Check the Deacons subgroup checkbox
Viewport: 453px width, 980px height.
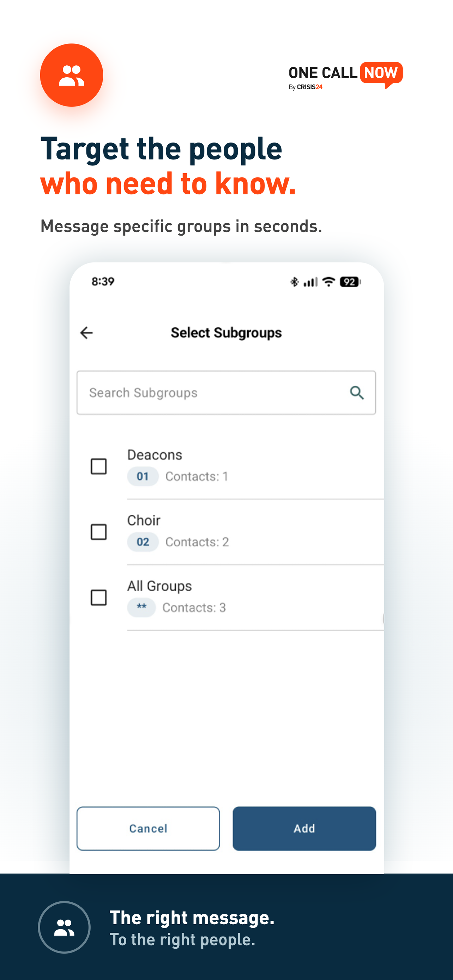click(x=98, y=466)
